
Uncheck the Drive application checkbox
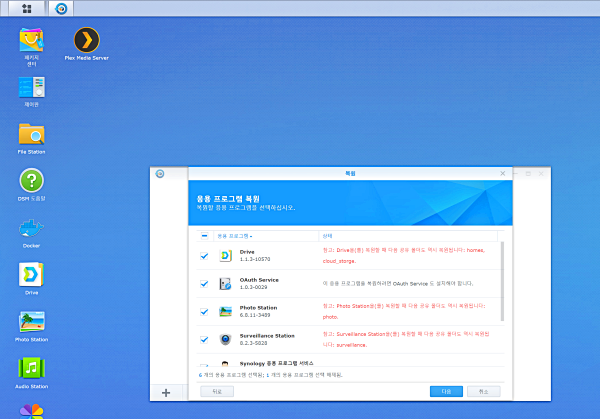tap(204, 256)
